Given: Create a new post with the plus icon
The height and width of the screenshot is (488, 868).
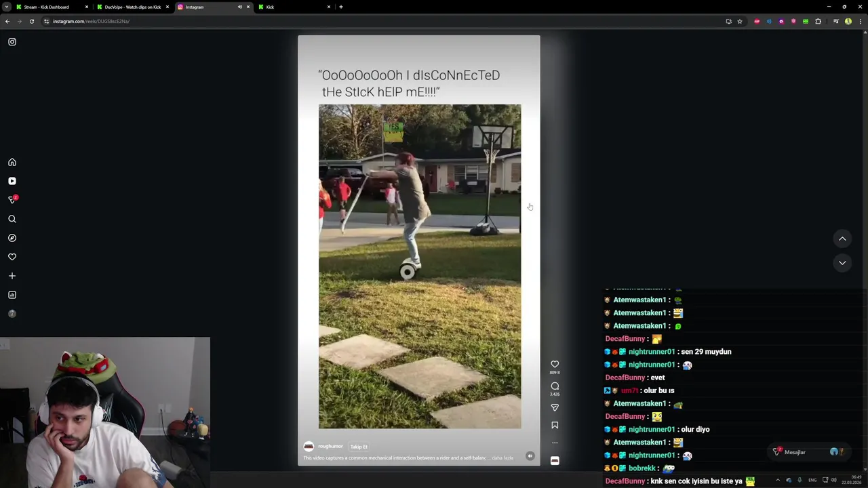Looking at the screenshot, I should [x=12, y=276].
